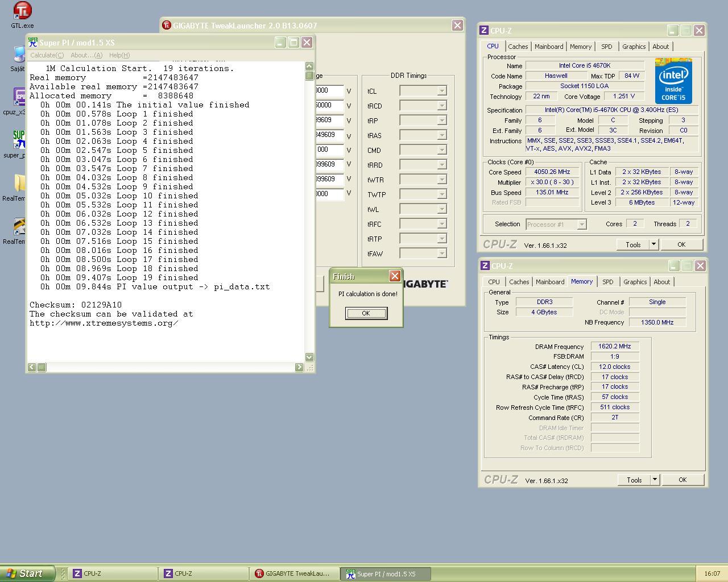Click the Super PI title bar icon
Image resolution: width=728 pixels, height=582 pixels.
[33, 43]
